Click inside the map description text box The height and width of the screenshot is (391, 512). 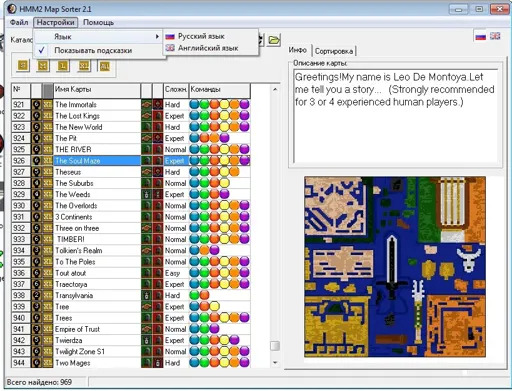[x=396, y=116]
